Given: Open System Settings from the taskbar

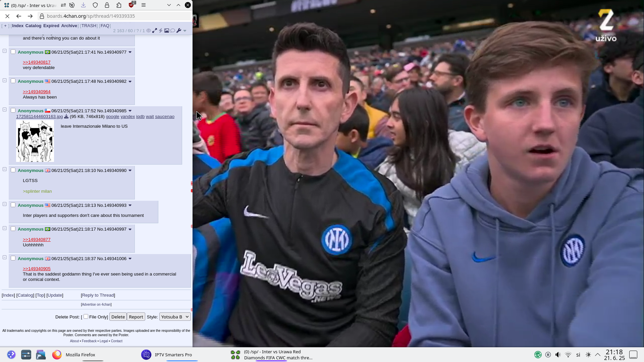Looking at the screenshot, I should tap(26, 355).
